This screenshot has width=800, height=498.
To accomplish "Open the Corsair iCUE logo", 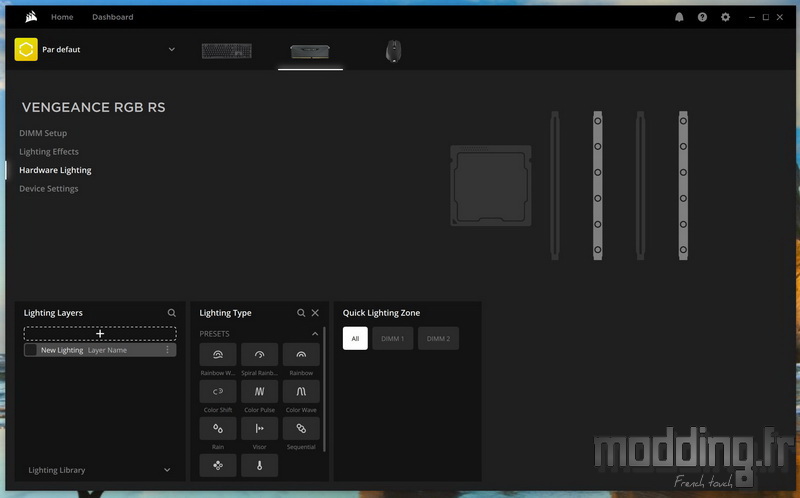I will click(31, 17).
